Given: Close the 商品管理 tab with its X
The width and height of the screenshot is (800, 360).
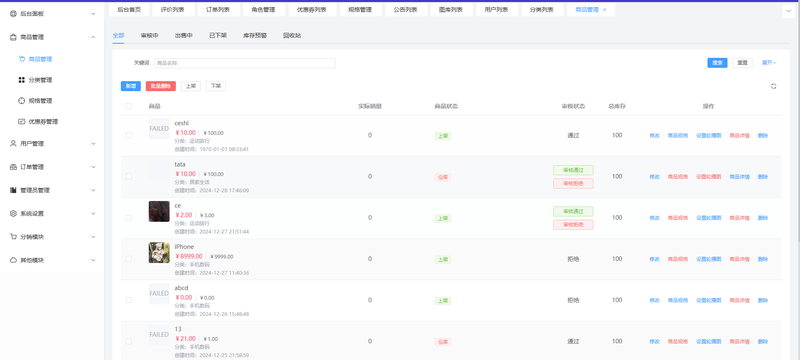Looking at the screenshot, I should 605,10.
